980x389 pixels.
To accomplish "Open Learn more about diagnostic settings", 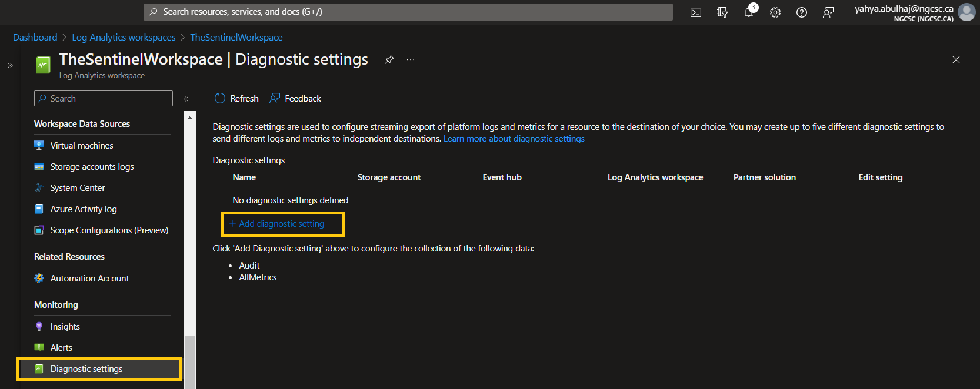I will [x=514, y=139].
